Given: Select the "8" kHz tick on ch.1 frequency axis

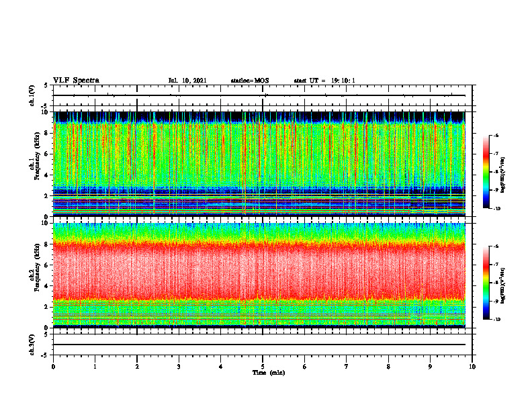Looking at the screenshot, I should pyautogui.click(x=47, y=133).
